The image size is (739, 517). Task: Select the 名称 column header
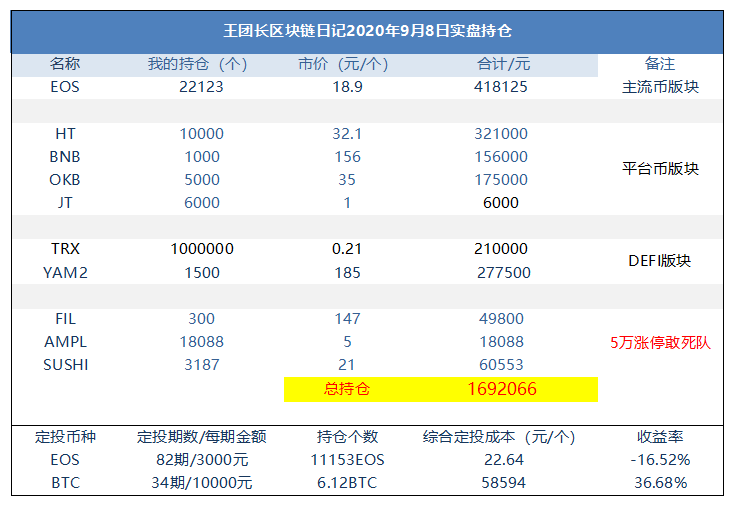(65, 64)
